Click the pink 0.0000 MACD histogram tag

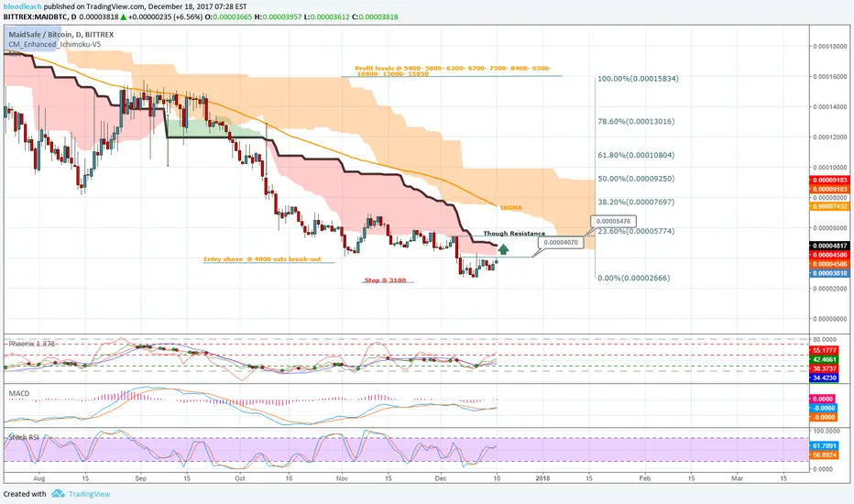(x=823, y=399)
